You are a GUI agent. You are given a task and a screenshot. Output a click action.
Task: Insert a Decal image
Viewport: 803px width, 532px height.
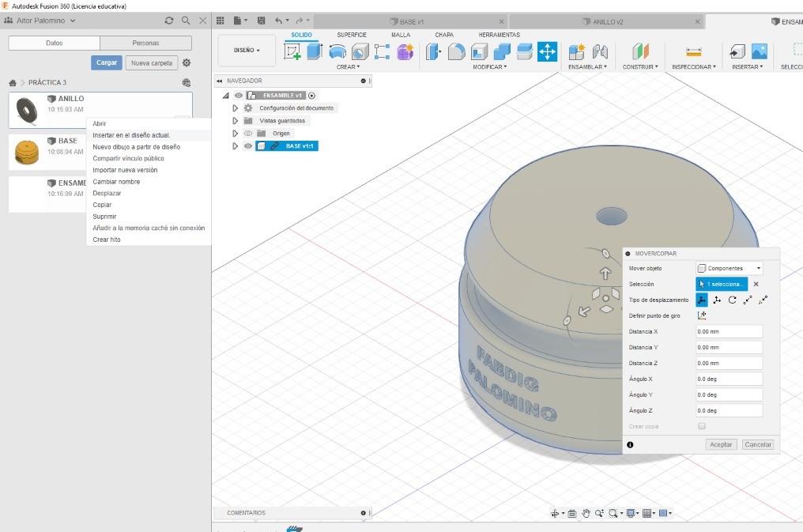click(760, 51)
